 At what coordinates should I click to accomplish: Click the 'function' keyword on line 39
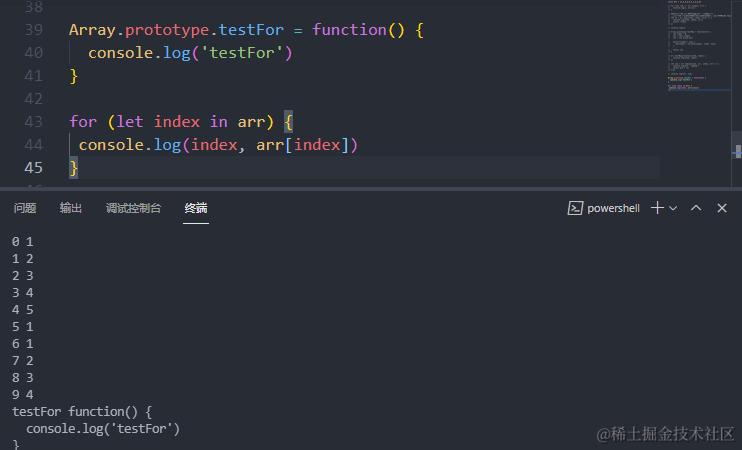pyautogui.click(x=349, y=30)
